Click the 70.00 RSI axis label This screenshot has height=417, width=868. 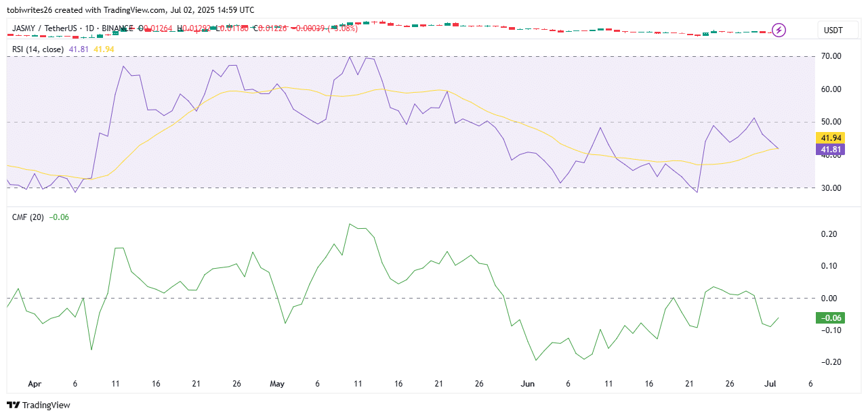pos(831,56)
